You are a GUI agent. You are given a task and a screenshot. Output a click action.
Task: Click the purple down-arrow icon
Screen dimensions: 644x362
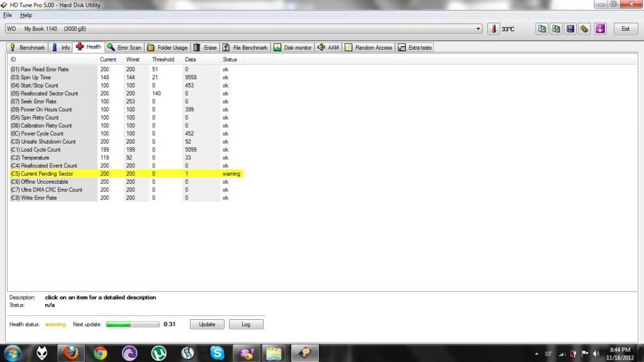[600, 29]
